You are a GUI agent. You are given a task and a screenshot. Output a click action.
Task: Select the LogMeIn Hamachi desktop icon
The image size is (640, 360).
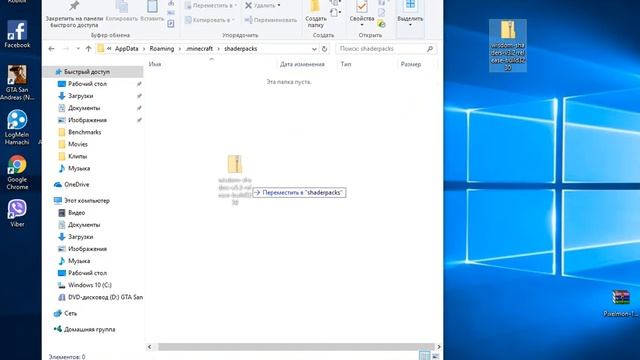point(17,127)
